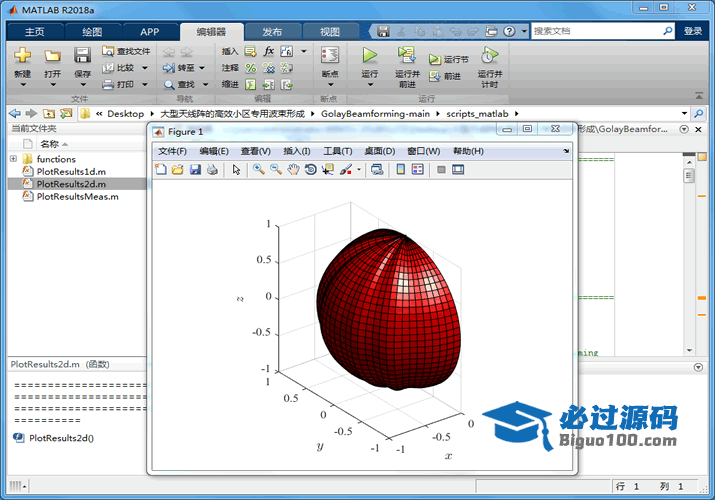Activate the Rotate 3D tool
Viewport: 715px width, 500px height.
click(x=311, y=170)
